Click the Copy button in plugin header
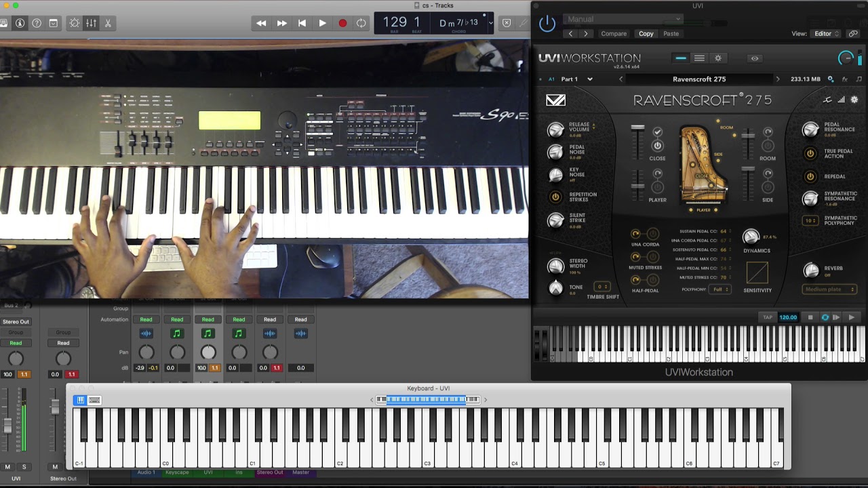The height and width of the screenshot is (488, 868). click(646, 33)
